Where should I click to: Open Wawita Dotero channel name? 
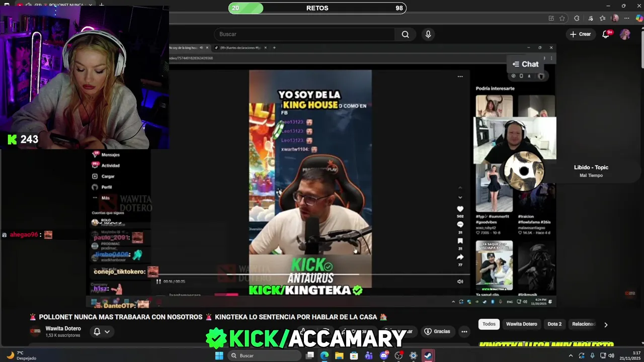pos(63,328)
